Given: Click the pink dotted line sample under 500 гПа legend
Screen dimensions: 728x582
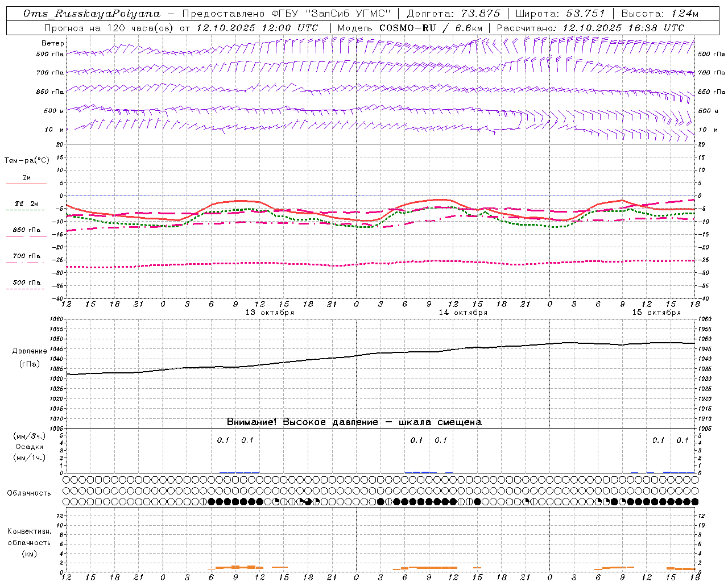Looking at the screenshot, I should click(26, 289).
